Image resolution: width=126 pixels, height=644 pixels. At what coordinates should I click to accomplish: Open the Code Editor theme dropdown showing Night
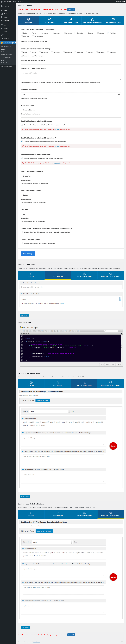(71, 299)
